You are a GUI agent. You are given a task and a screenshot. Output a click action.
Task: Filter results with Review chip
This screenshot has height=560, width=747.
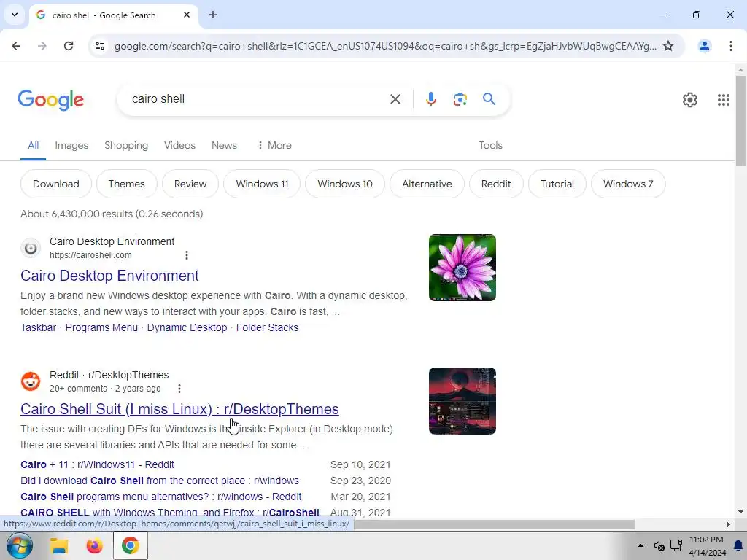point(190,184)
